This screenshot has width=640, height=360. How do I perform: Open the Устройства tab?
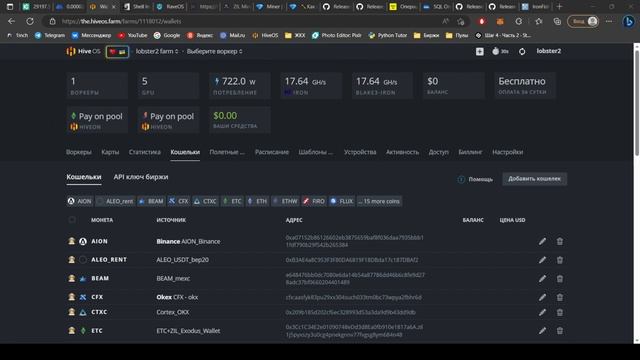point(360,152)
